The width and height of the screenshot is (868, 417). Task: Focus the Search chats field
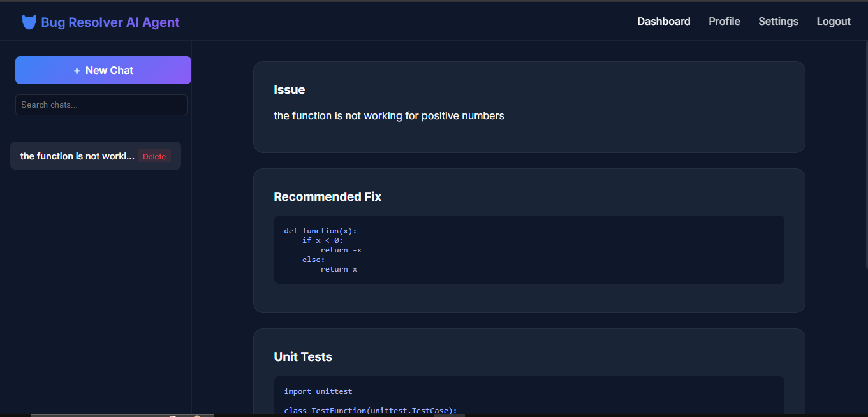point(101,105)
